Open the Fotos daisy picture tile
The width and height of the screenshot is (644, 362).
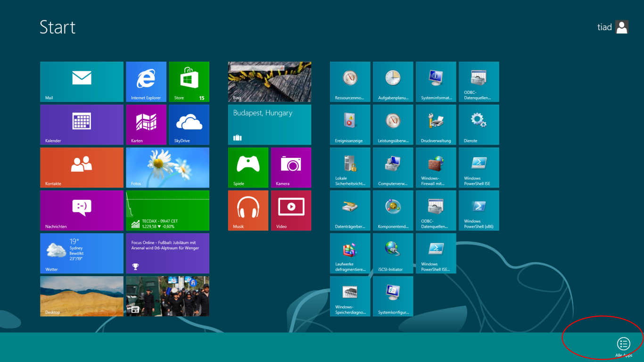pos(167,167)
